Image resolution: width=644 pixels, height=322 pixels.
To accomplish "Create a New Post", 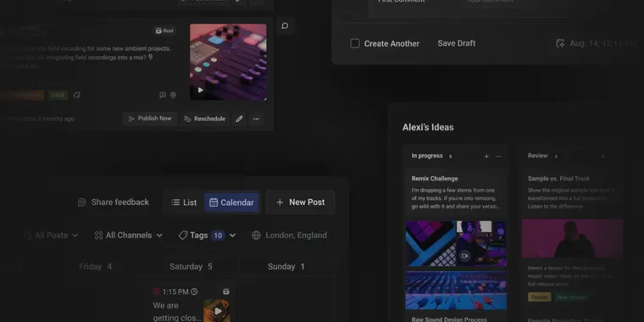I will click(x=300, y=202).
